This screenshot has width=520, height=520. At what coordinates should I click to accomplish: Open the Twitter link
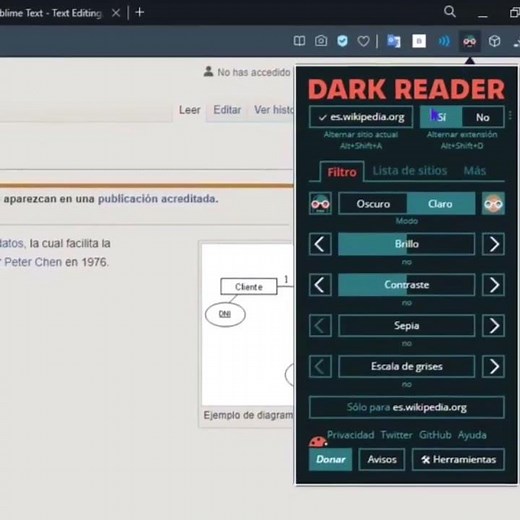point(396,435)
